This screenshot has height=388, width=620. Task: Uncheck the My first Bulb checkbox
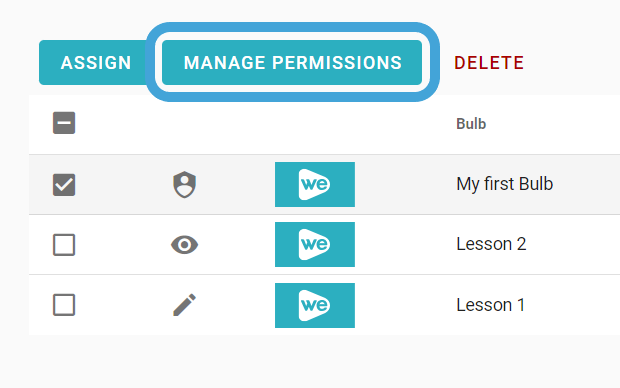64,185
